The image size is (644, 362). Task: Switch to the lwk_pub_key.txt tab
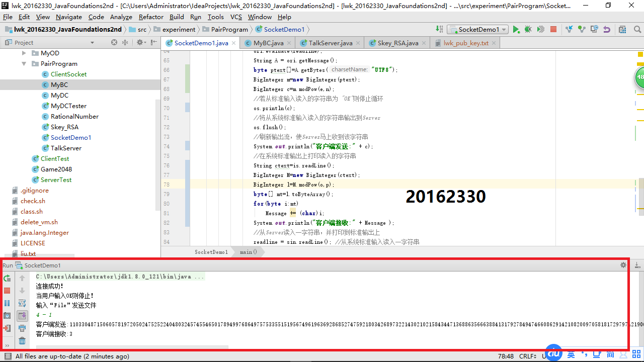pos(466,43)
